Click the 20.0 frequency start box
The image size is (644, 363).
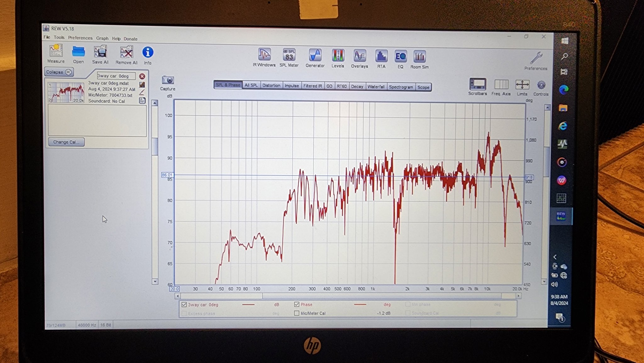click(x=174, y=289)
